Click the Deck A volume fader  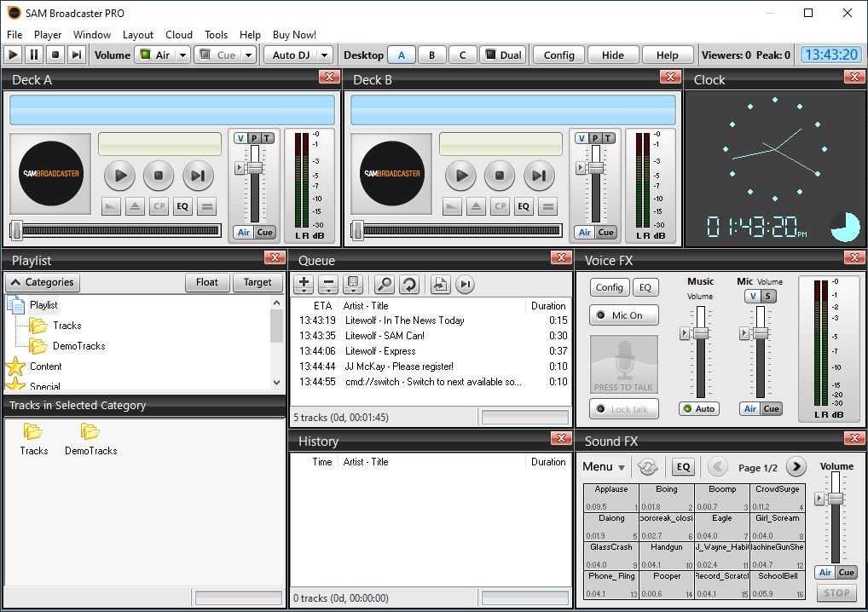coord(255,168)
